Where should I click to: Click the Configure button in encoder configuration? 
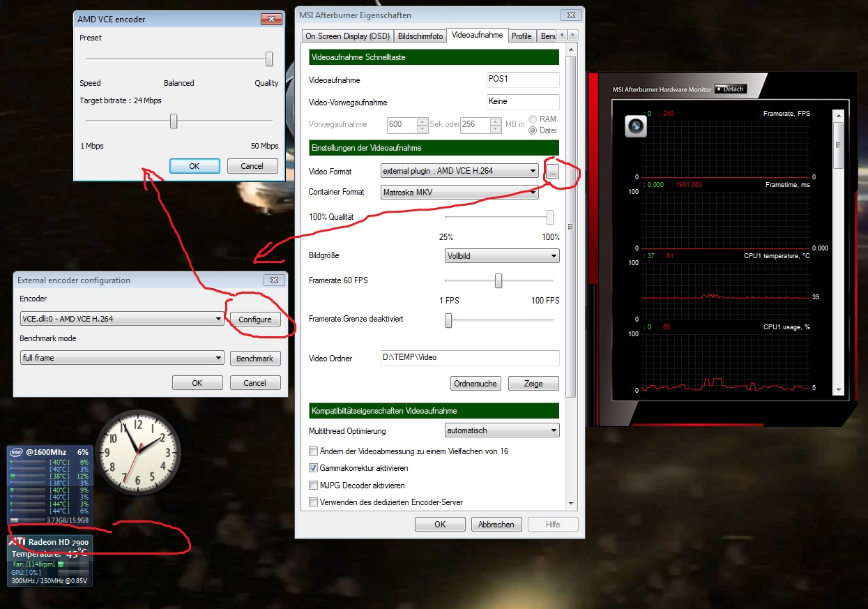pyautogui.click(x=255, y=319)
